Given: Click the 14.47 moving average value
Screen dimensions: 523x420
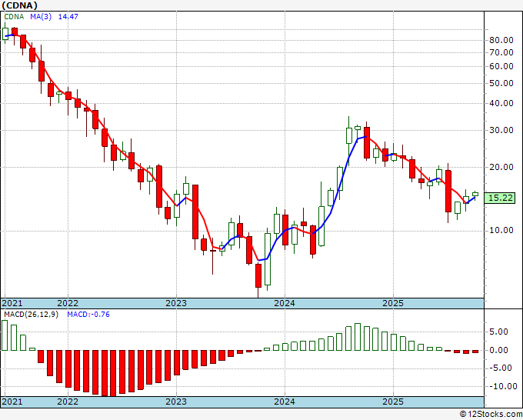Looking at the screenshot, I should [x=68, y=16].
